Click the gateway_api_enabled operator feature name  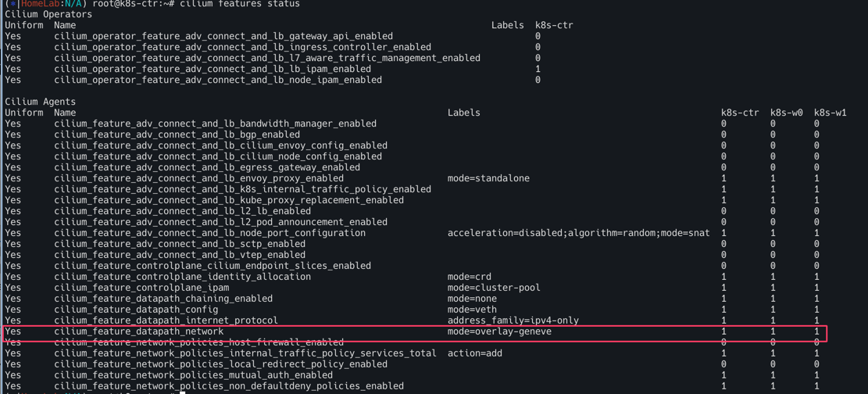click(223, 36)
